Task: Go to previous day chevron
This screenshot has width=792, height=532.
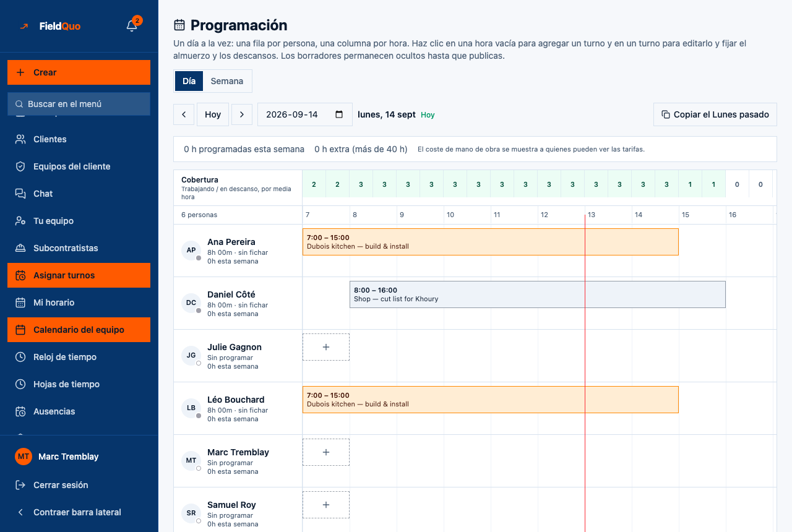Action: click(184, 114)
